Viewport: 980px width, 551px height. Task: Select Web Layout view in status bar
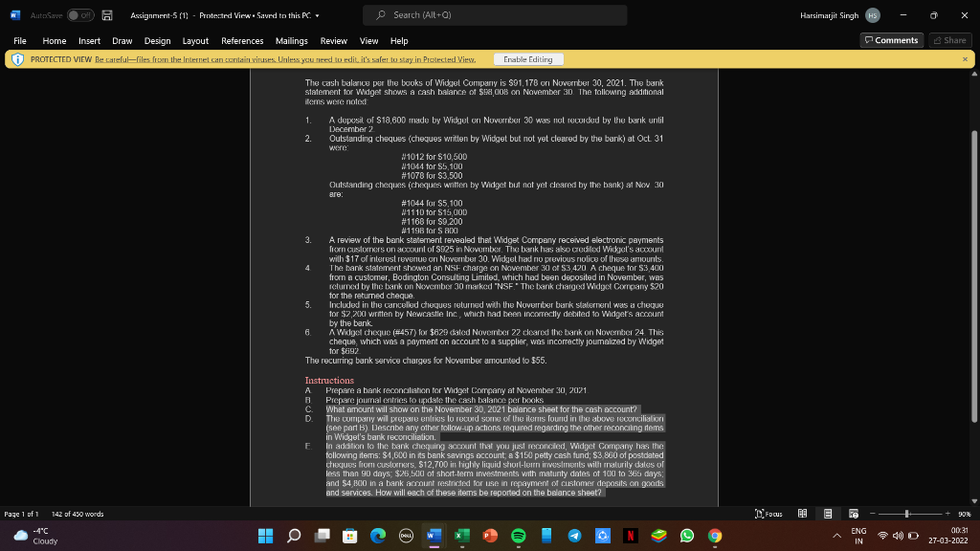click(853, 514)
